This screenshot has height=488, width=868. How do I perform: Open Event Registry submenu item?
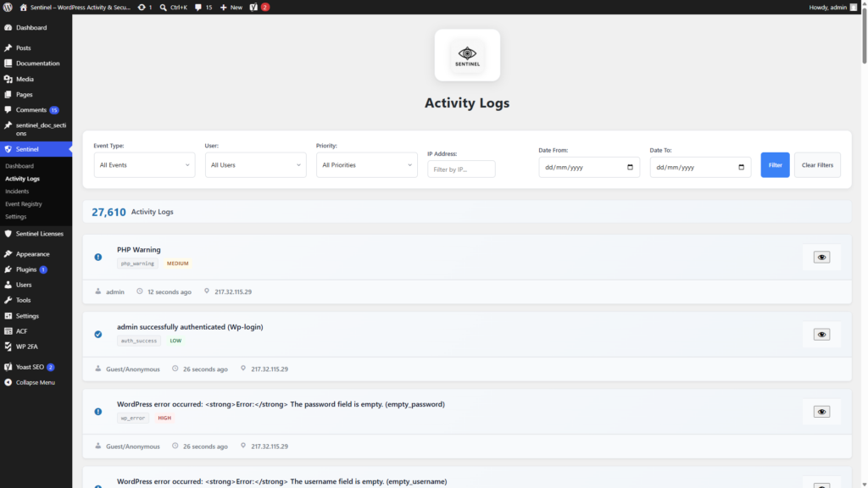(x=23, y=204)
